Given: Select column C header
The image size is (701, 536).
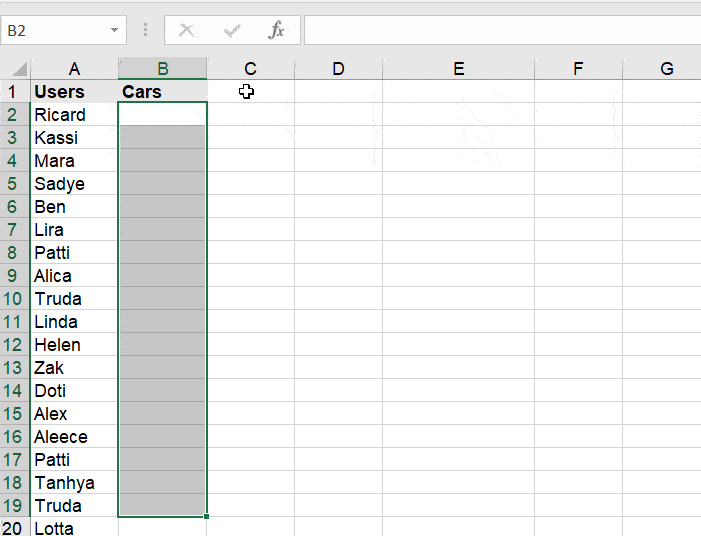Looking at the screenshot, I should click(250, 69).
